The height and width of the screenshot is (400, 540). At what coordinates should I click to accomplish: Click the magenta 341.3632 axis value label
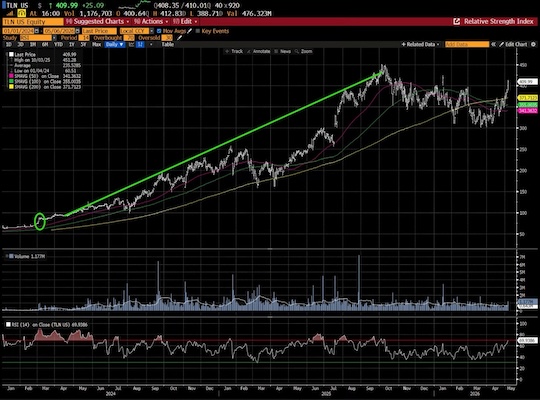pyautogui.click(x=528, y=111)
